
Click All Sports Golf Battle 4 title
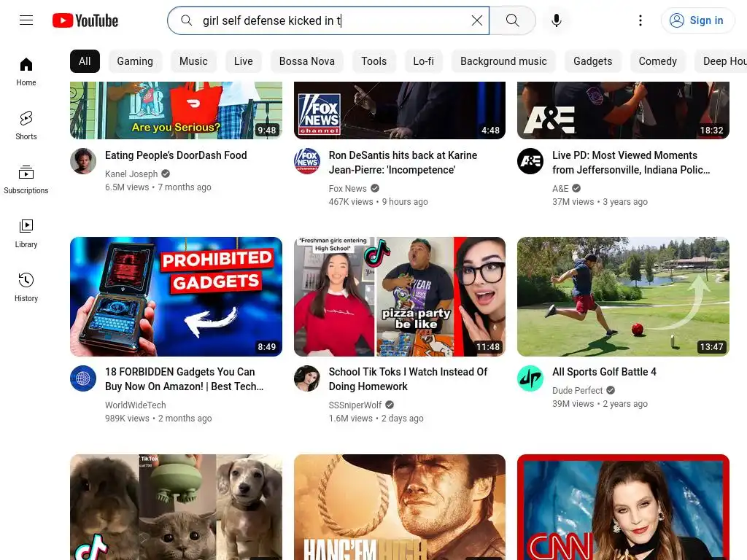click(x=604, y=372)
